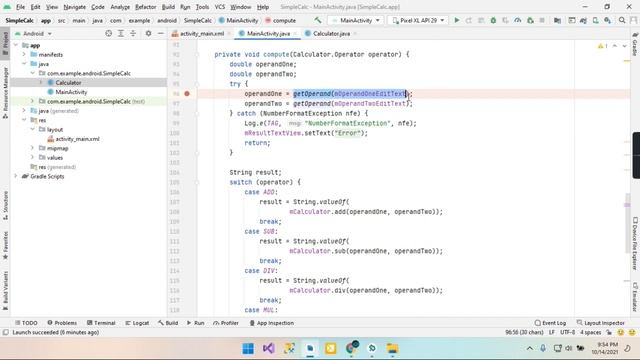The height and width of the screenshot is (360, 640).
Task: Jump to next highlighted error arrow
Action: coord(624,46)
